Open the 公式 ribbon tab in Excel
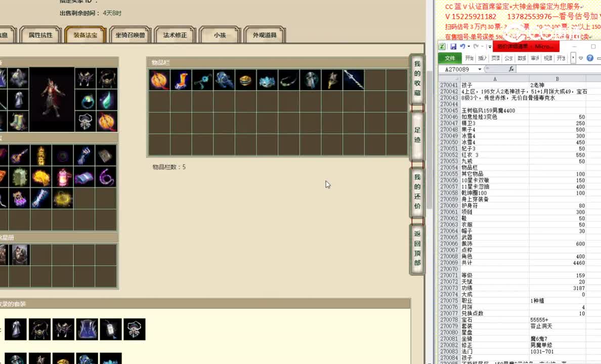 (x=508, y=58)
